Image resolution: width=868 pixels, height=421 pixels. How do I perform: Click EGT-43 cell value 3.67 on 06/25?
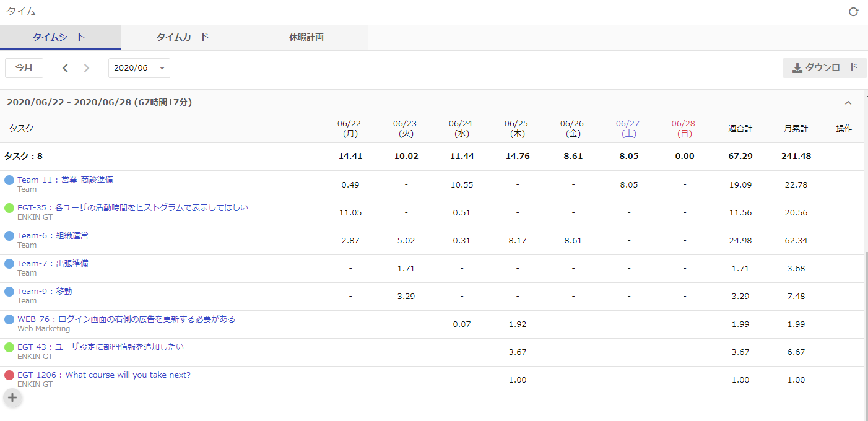[x=518, y=352]
